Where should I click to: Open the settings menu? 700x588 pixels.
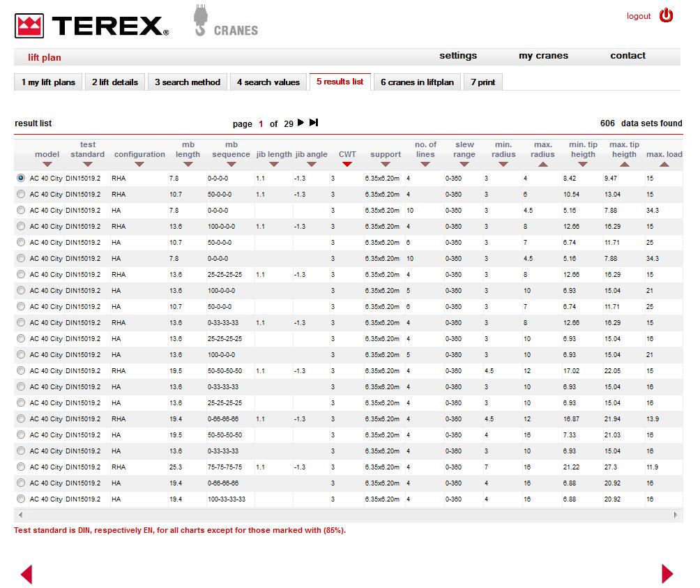point(458,55)
